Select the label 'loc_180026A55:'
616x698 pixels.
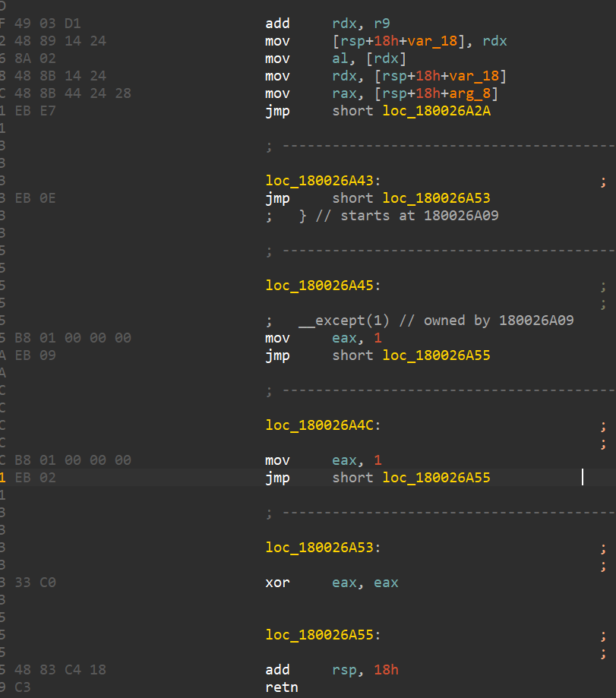click(x=323, y=635)
